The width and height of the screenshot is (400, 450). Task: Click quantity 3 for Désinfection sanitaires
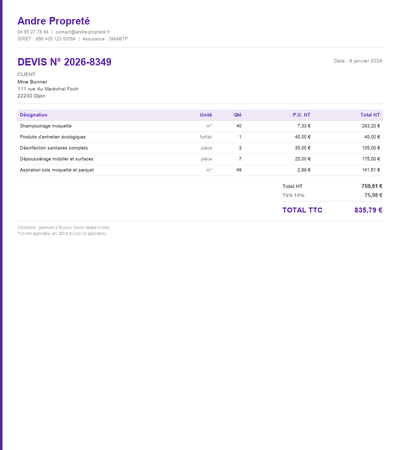(x=240, y=148)
